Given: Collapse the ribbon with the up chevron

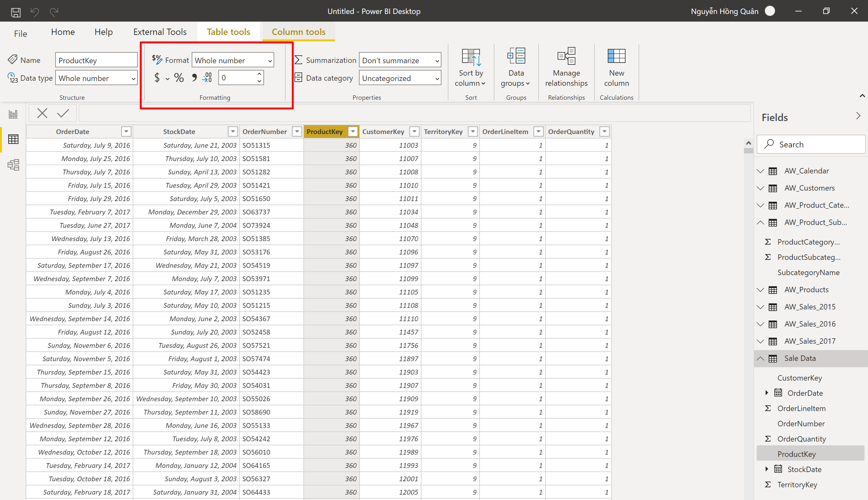Looking at the screenshot, I should pyautogui.click(x=862, y=96).
